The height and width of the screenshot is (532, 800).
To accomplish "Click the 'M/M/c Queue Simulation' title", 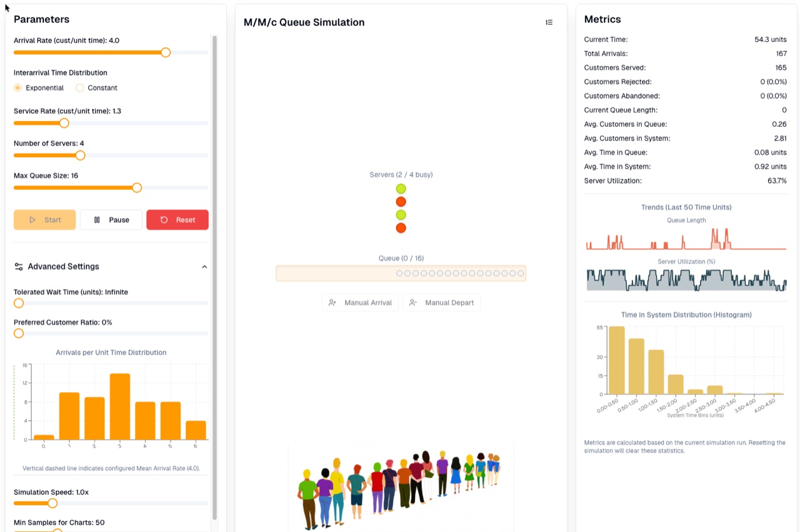I will (x=304, y=22).
